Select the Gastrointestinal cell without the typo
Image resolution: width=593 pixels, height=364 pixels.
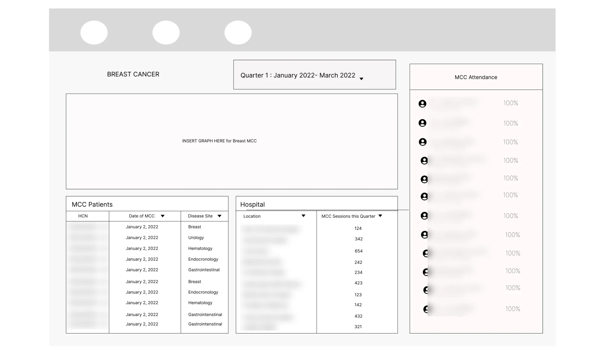point(204,270)
